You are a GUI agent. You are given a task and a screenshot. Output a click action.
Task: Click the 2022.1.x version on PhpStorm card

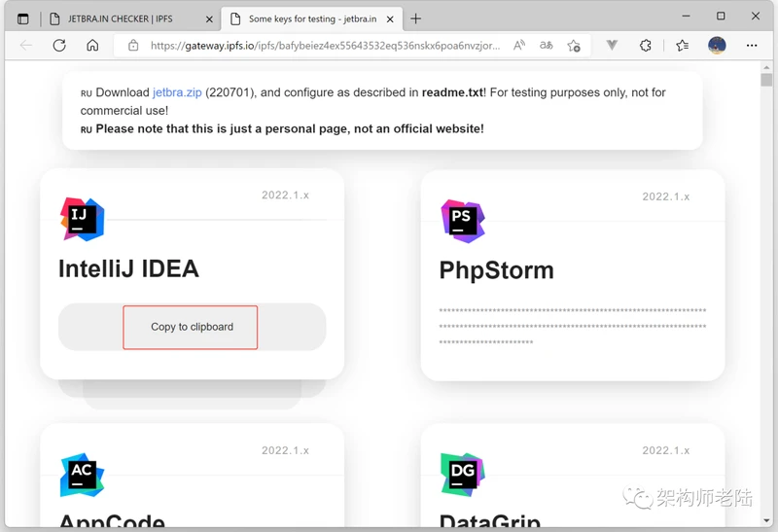click(666, 196)
